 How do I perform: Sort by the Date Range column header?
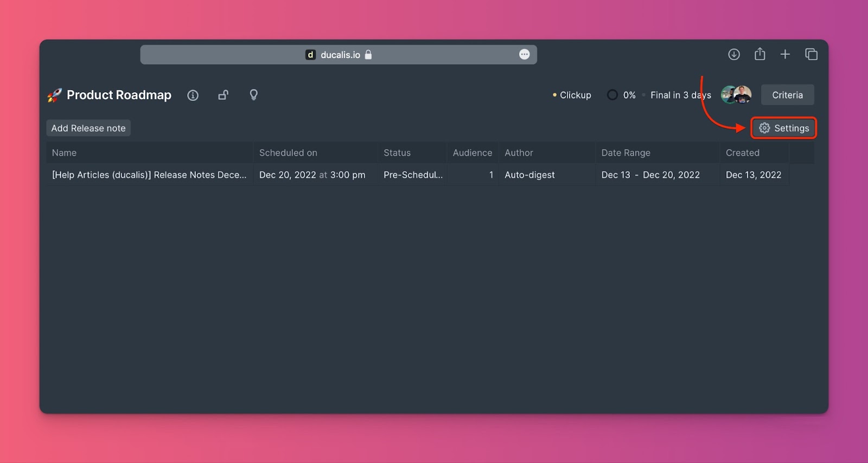pyautogui.click(x=658, y=153)
